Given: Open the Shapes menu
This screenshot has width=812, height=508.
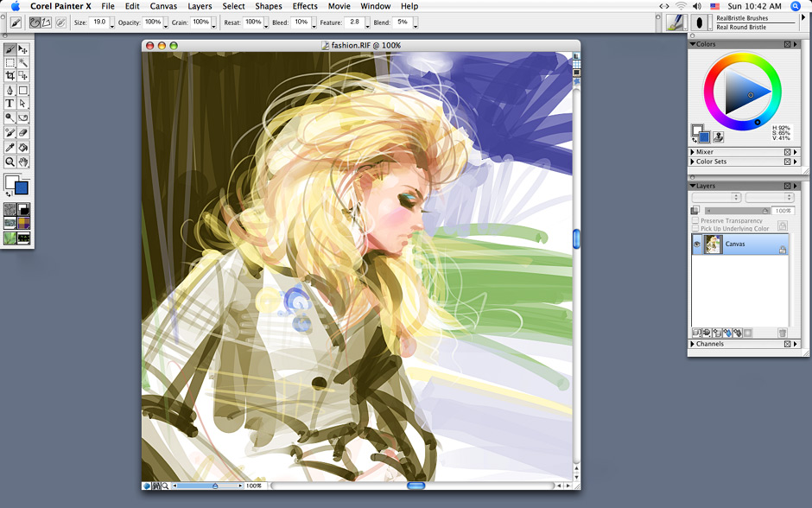Looking at the screenshot, I should coord(269,6).
